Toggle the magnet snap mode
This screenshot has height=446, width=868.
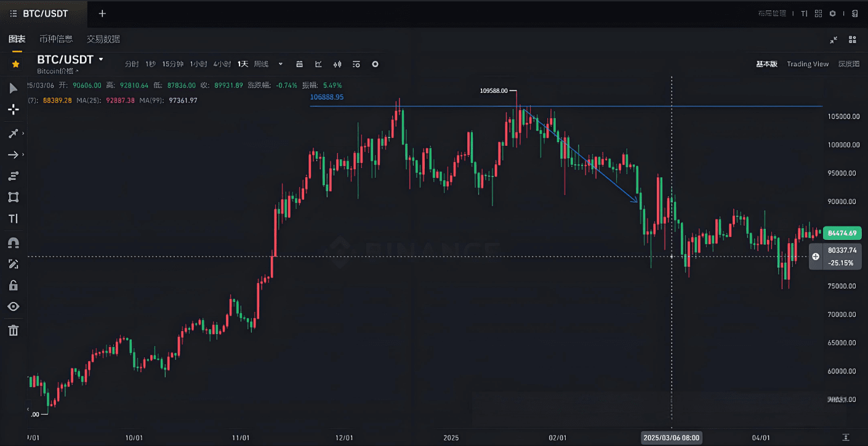pyautogui.click(x=14, y=242)
